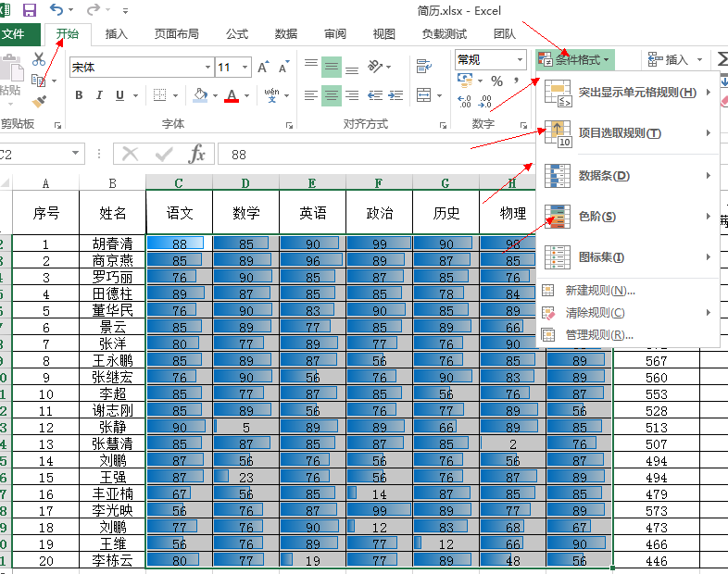This screenshot has height=574, width=728.
Task: Switch to the 插入 ribbon tab
Action: (116, 34)
